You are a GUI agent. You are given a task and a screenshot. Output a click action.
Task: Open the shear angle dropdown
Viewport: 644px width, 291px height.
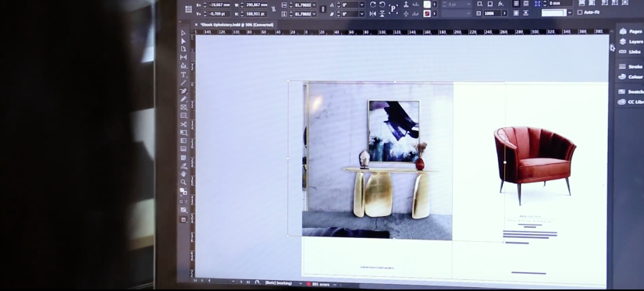[362, 14]
